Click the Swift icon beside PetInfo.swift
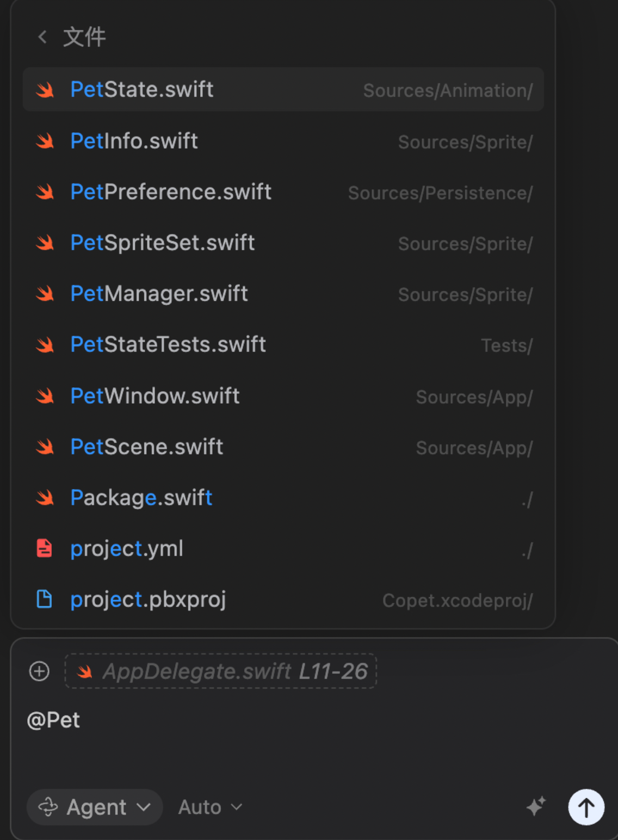The height and width of the screenshot is (840, 618). [x=45, y=141]
